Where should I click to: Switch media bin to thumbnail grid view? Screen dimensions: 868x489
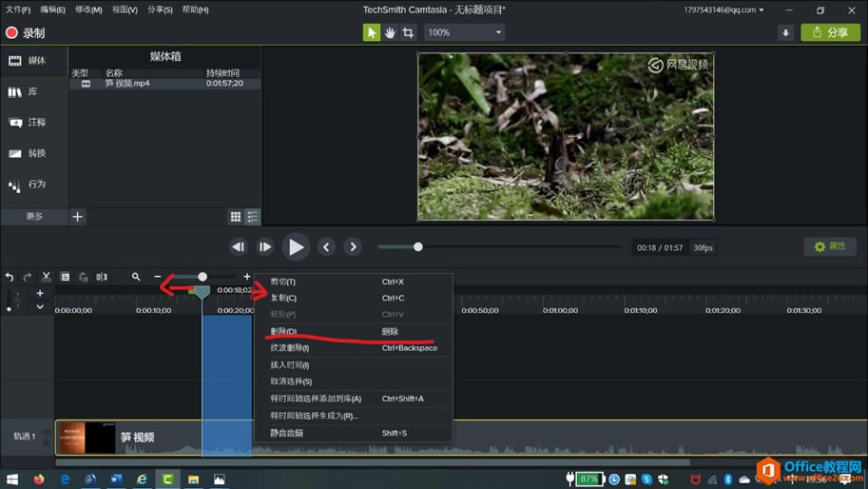click(x=236, y=217)
